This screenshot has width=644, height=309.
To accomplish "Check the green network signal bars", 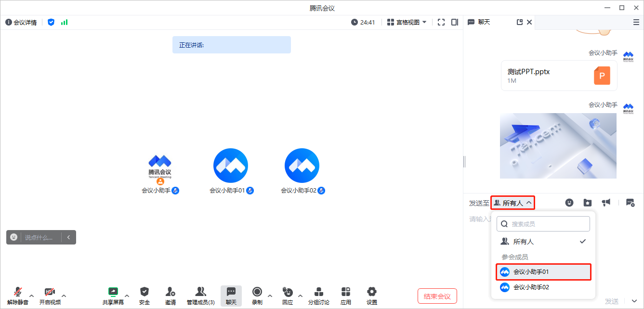I will (x=64, y=22).
